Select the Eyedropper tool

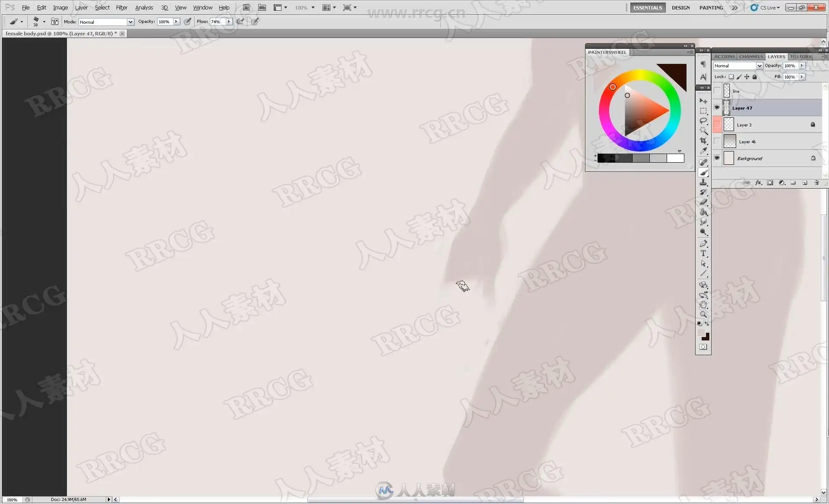[x=703, y=151]
